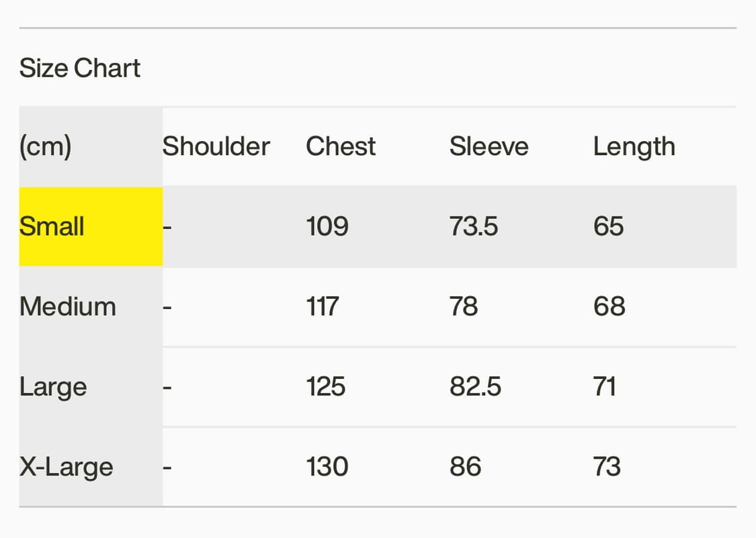Screen dimensions: 756x538
Task: Click the Medium chest value 117
Action: pyautogui.click(x=322, y=307)
